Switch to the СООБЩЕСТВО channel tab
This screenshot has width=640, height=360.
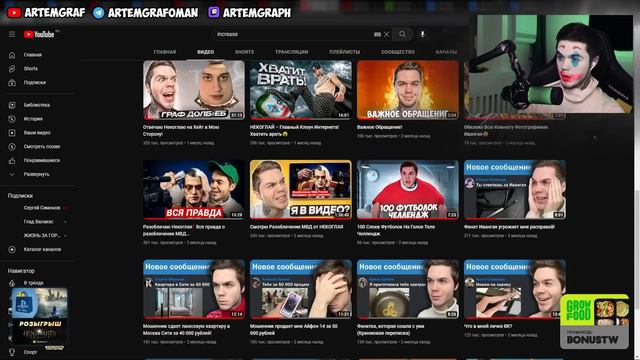coord(398,52)
